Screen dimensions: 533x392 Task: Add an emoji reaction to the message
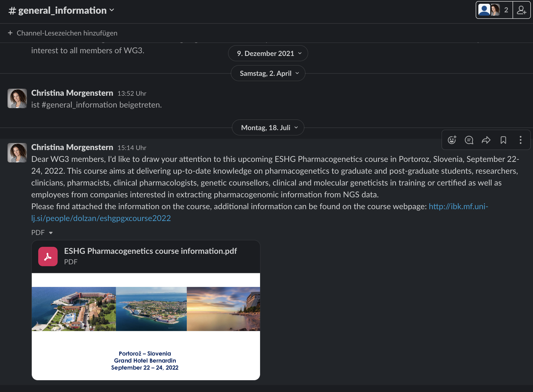(x=452, y=140)
